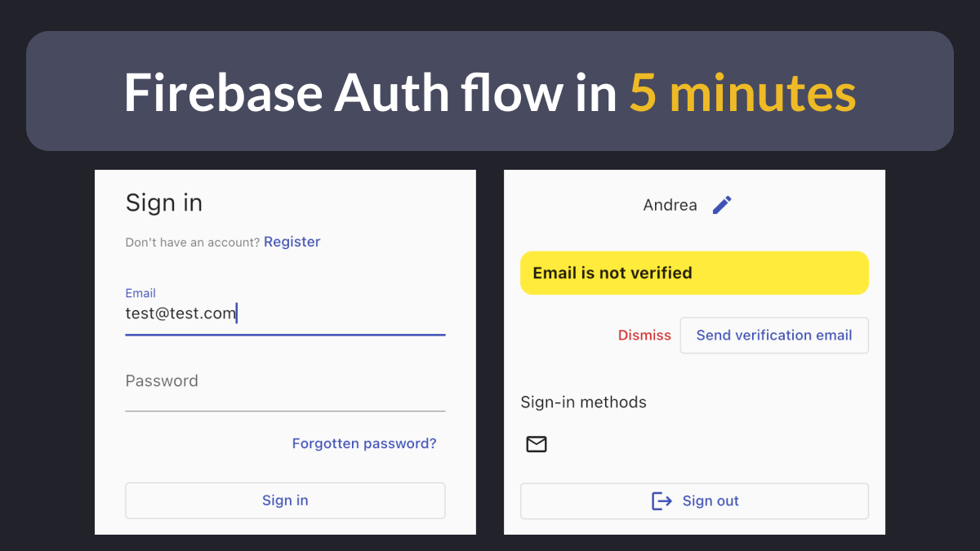This screenshot has width=980, height=551.
Task: Click the Forgotten password? link
Action: click(364, 443)
